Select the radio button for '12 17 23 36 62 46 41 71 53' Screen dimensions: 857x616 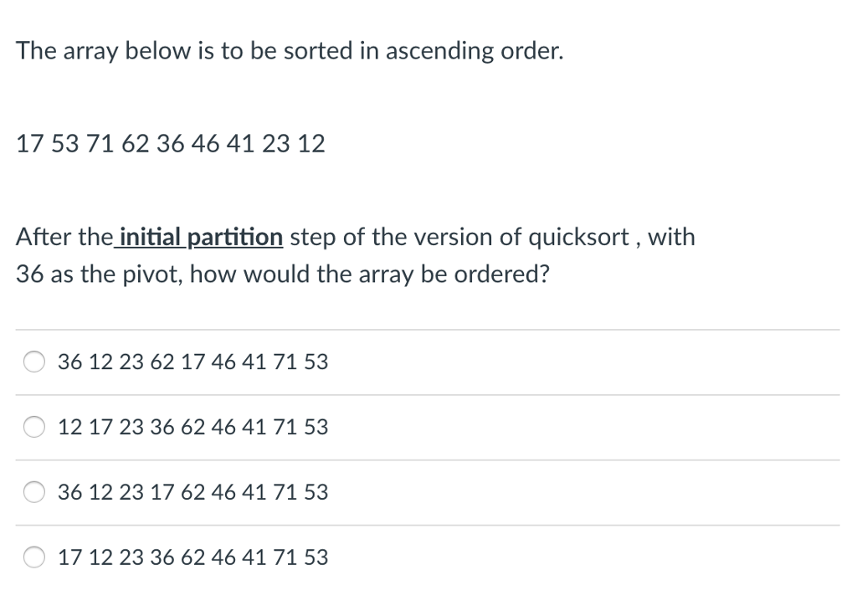point(33,427)
